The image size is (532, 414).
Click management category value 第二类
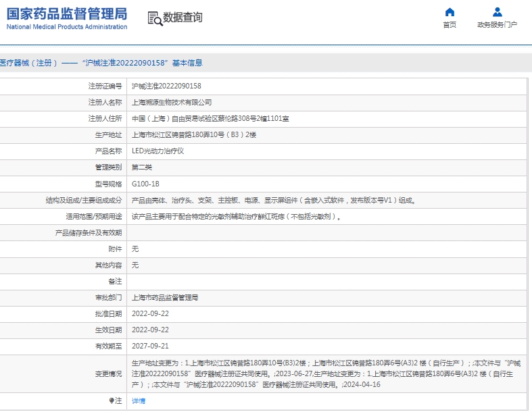tap(142, 167)
